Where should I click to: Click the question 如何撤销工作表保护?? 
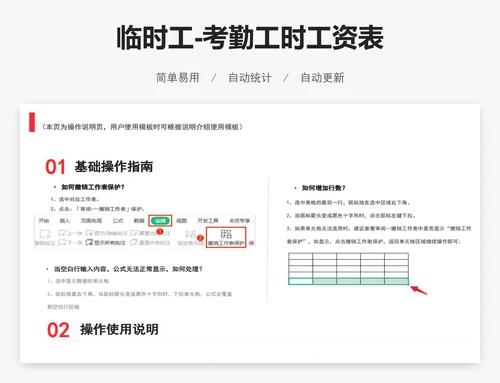[93, 187]
